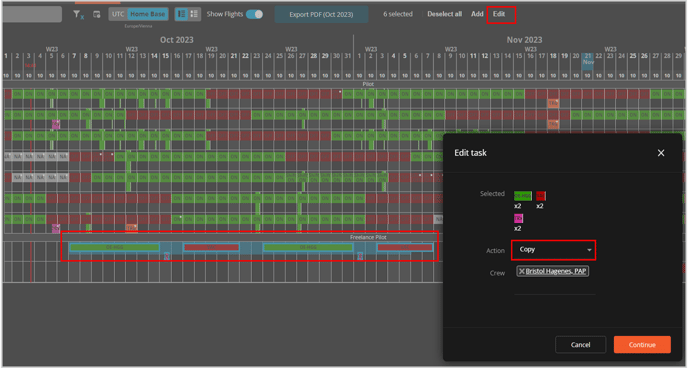Click the Oct 2023 month header
This screenshot has height=368, width=688.
(176, 40)
